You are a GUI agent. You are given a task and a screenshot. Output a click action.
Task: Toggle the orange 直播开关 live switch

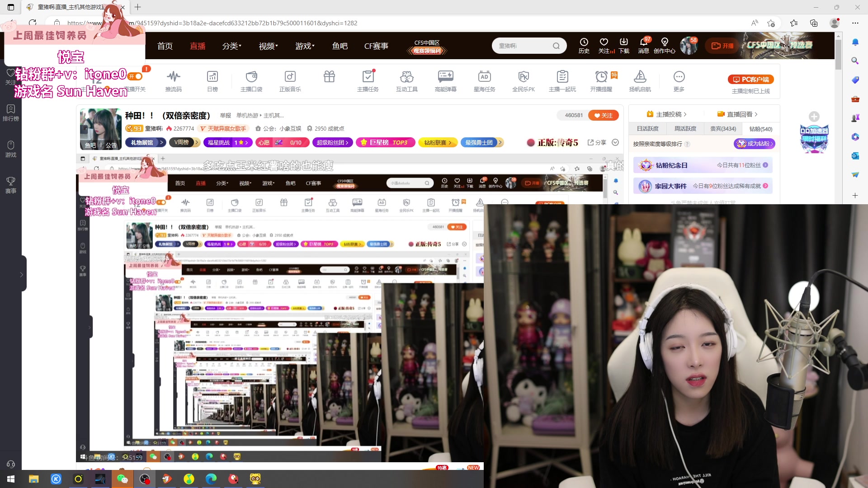[x=135, y=76]
